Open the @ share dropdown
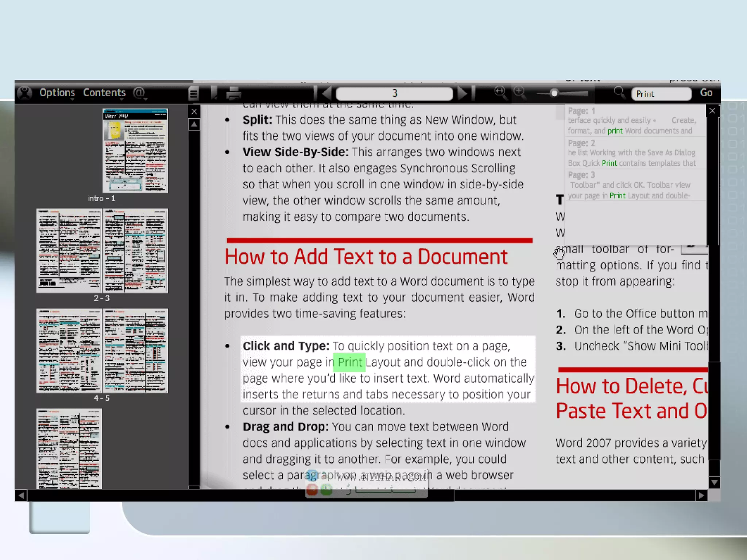Screen dimensions: 747x560 (139, 93)
